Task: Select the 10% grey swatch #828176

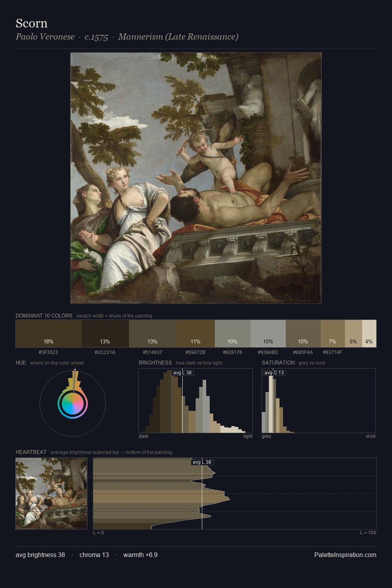Action: point(232,334)
